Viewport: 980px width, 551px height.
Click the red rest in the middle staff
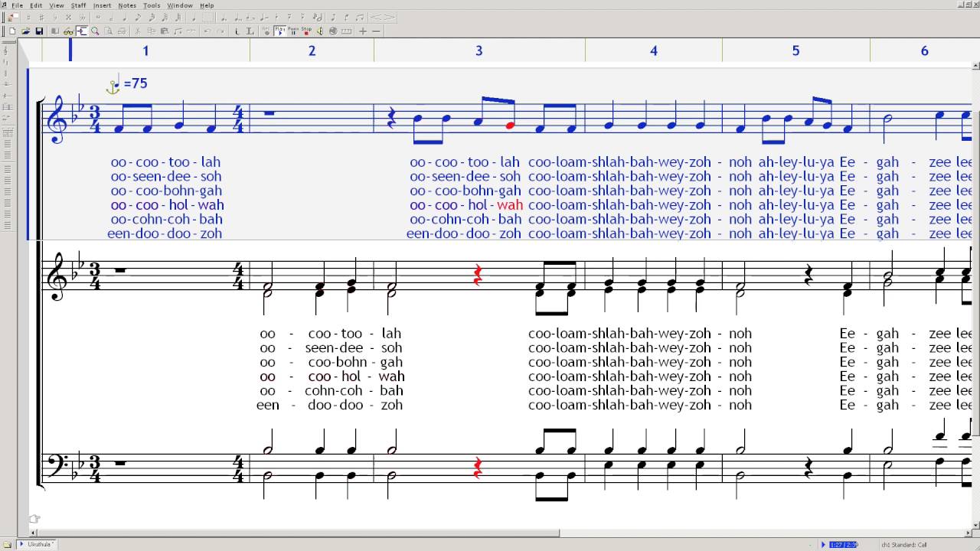478,275
